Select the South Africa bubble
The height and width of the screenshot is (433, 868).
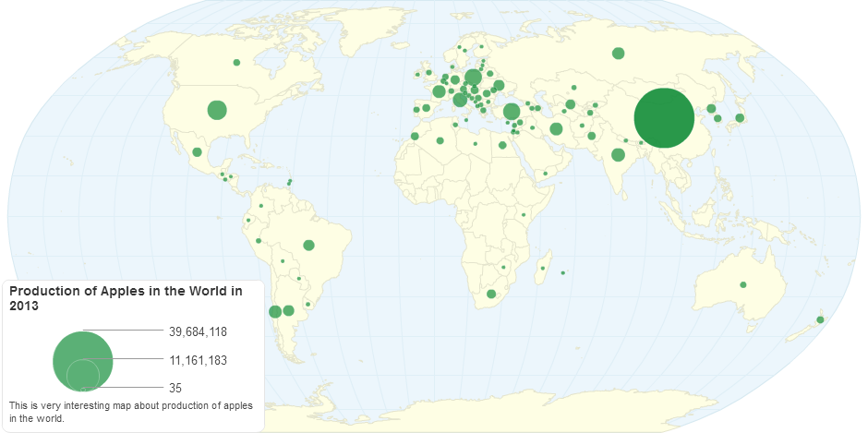(491, 295)
